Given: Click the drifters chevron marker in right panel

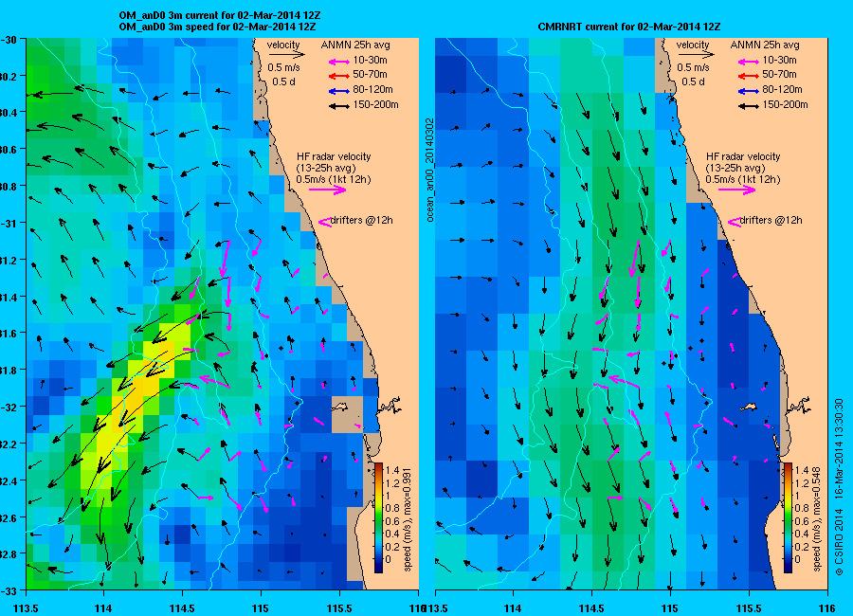Looking at the screenshot, I should [x=734, y=222].
